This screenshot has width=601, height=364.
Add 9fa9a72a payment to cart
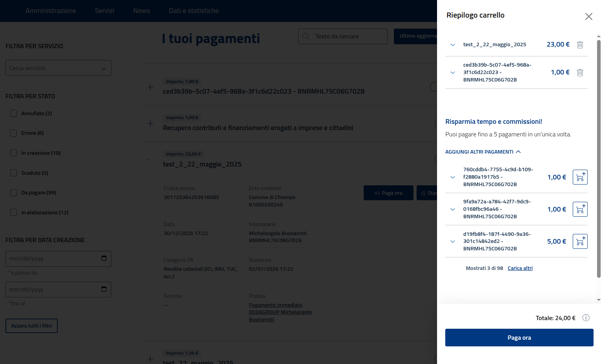click(x=580, y=209)
